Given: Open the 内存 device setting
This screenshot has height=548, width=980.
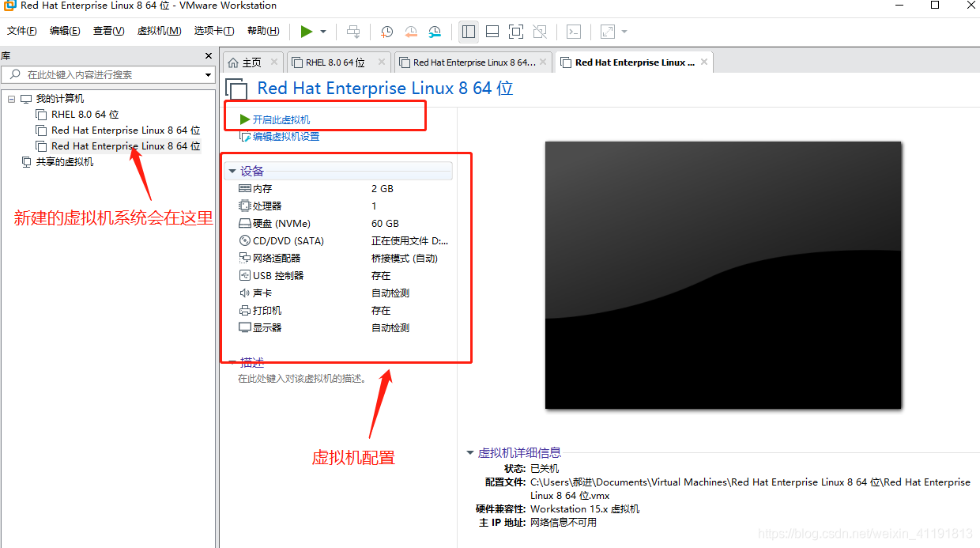Looking at the screenshot, I should 262,189.
